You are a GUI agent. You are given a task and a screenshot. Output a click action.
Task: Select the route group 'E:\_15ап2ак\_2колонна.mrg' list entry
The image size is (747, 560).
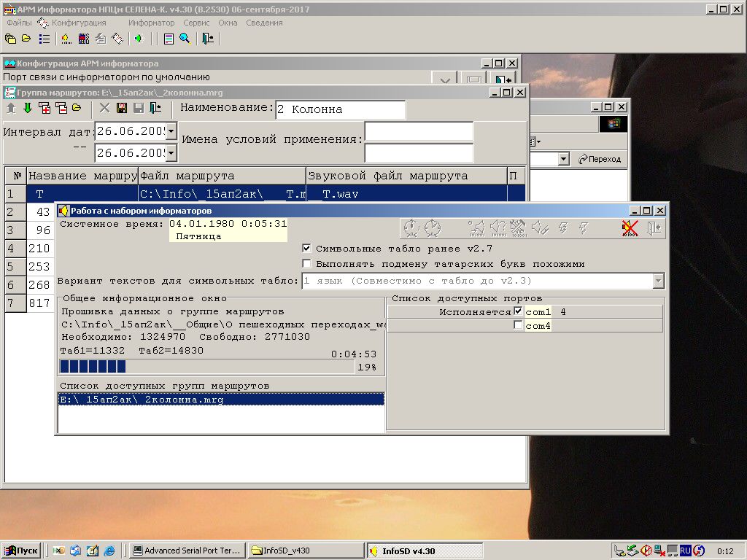coord(221,400)
